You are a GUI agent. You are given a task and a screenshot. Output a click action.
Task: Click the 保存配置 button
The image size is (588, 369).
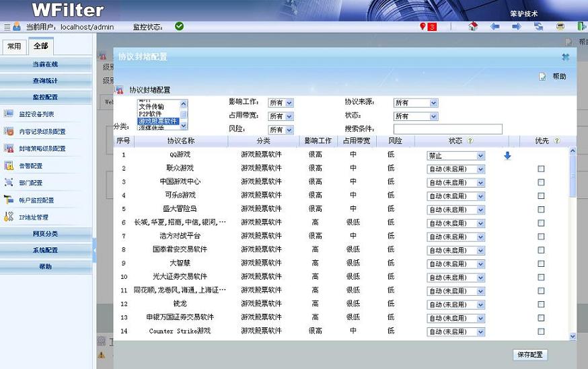[531, 354]
